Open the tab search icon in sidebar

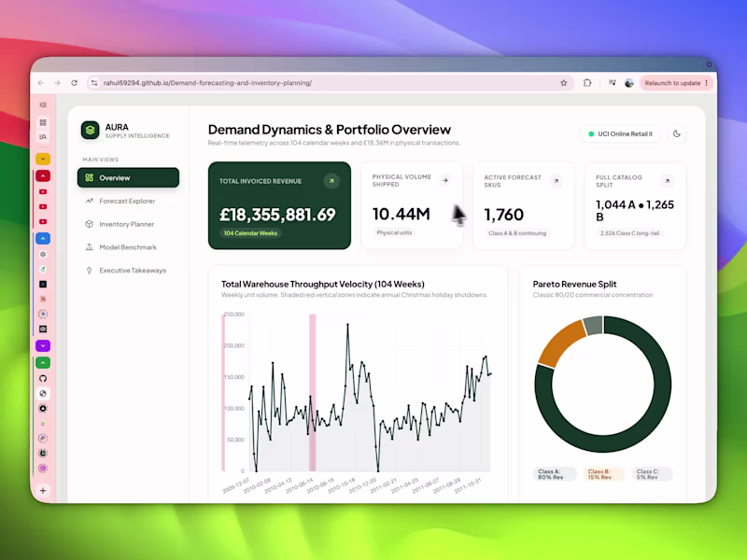coord(43,136)
